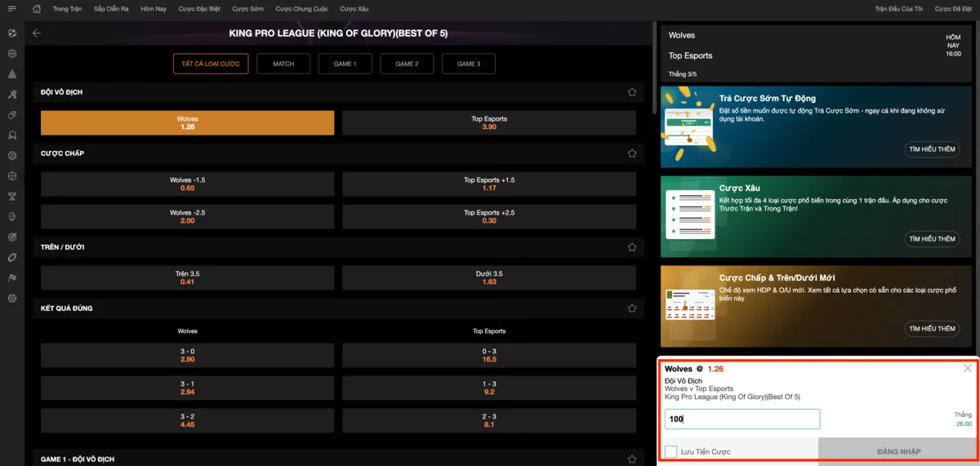
Task: Select the volleyball sport icon
Action: (x=12, y=156)
